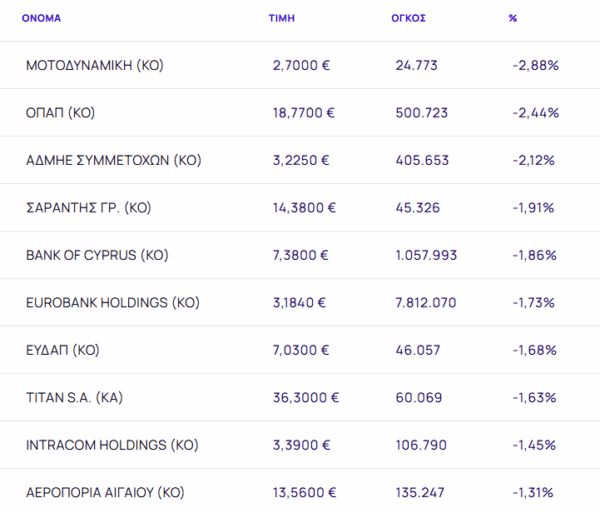Select volume 7.812.070 cell
This screenshot has height=513, width=600.
tap(426, 303)
